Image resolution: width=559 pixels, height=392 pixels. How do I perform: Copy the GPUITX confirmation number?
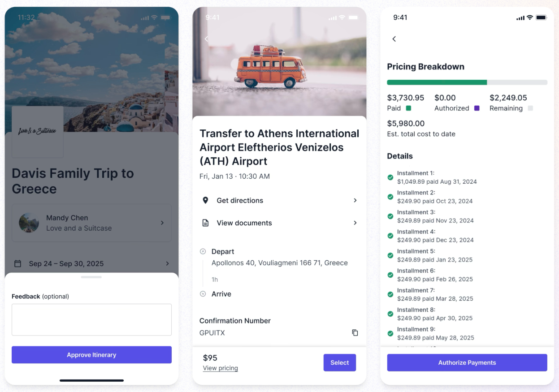[x=355, y=333]
